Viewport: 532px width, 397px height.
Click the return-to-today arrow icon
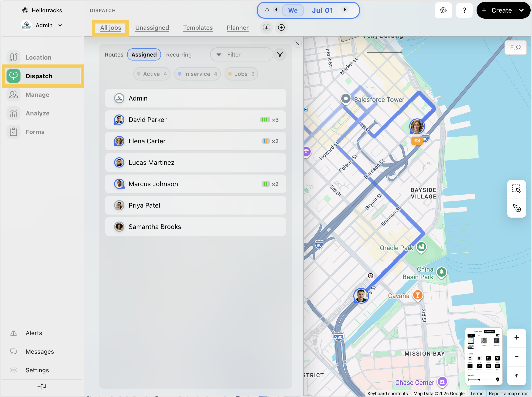click(x=266, y=10)
